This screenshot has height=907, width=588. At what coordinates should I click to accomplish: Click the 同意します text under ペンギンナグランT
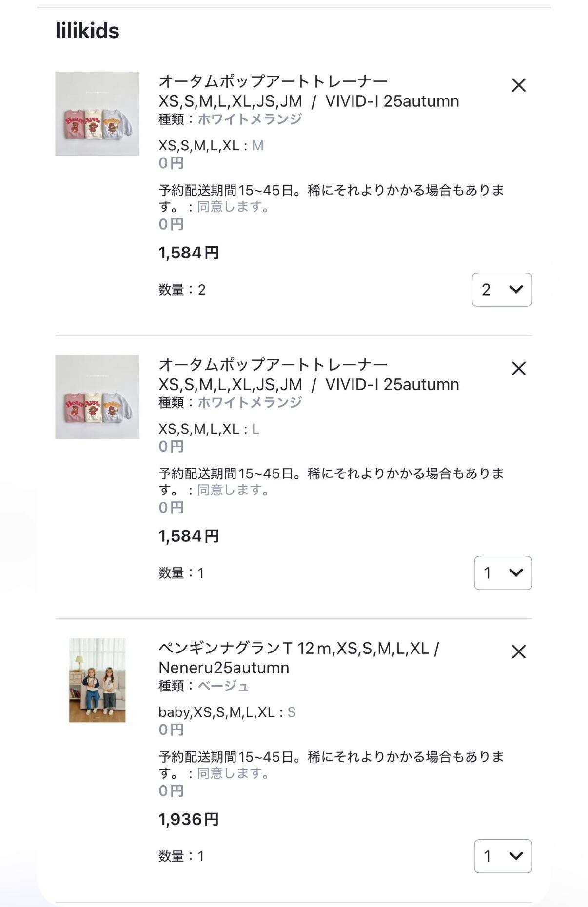pos(233,773)
